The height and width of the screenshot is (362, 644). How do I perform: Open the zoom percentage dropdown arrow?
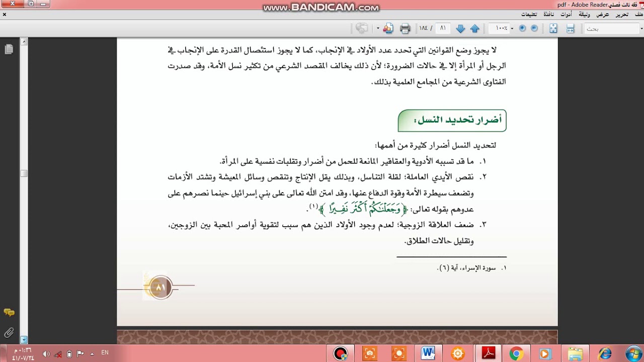click(x=512, y=29)
